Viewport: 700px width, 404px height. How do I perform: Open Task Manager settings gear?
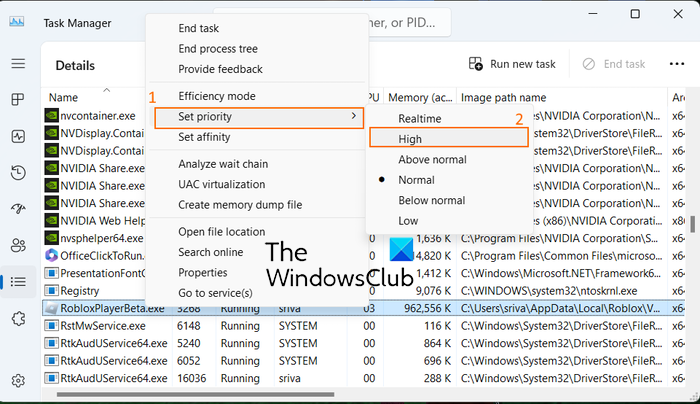(18, 381)
